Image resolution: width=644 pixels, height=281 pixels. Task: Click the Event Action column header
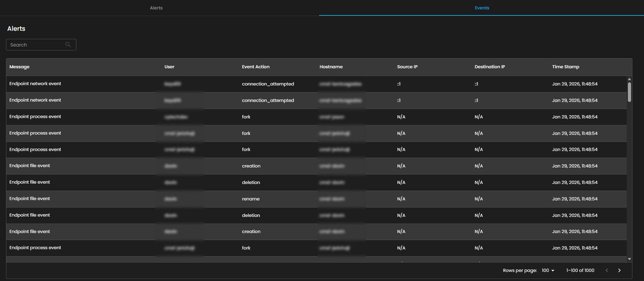point(255,67)
